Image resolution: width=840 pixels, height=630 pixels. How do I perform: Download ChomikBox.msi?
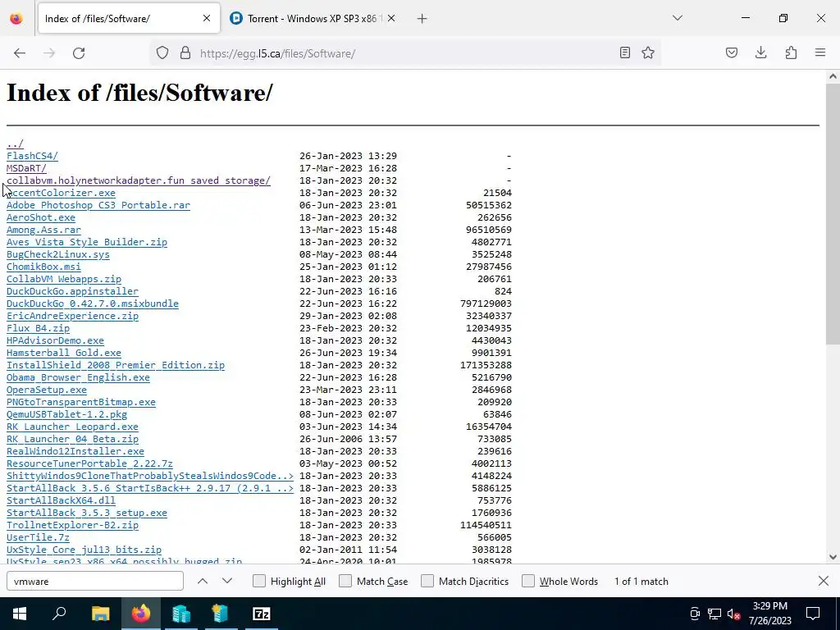tap(44, 267)
